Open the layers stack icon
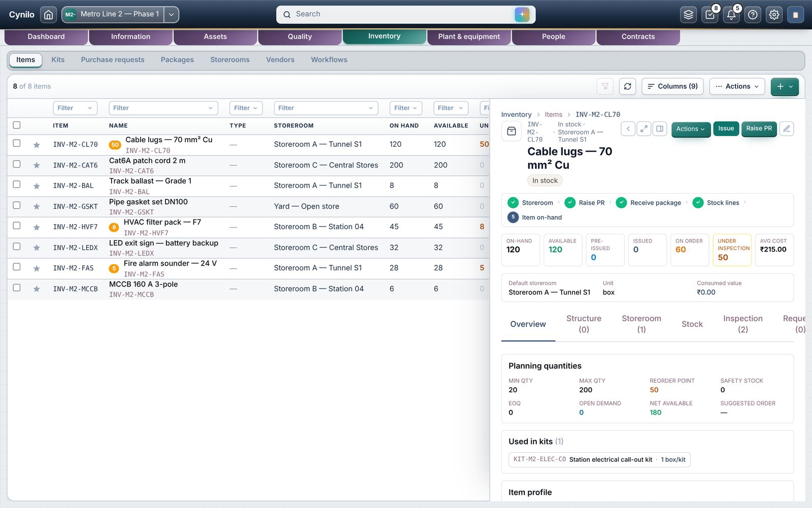Viewport: 812px width, 508px height. pos(688,15)
